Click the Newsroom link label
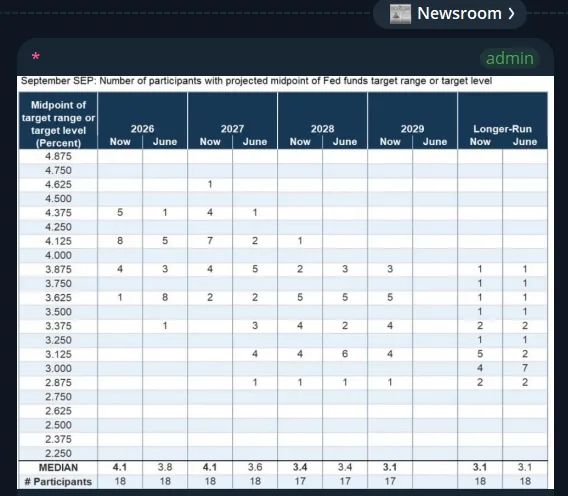Image resolution: width=568 pixels, height=496 pixels. point(459,14)
